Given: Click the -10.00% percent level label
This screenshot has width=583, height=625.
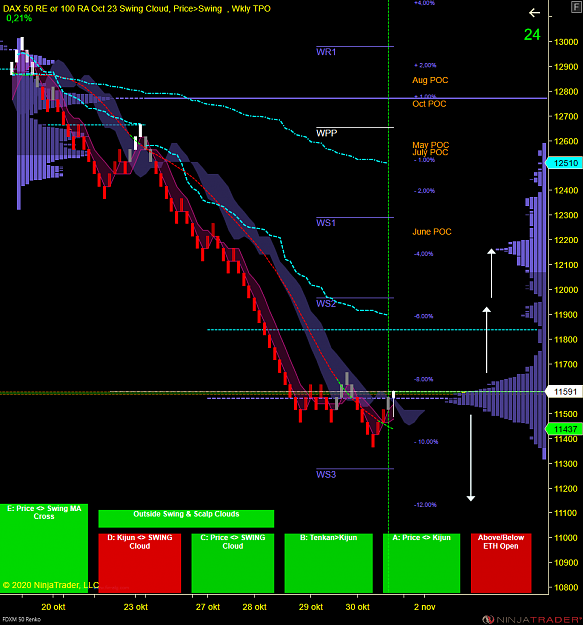Looking at the screenshot, I should (x=426, y=442).
